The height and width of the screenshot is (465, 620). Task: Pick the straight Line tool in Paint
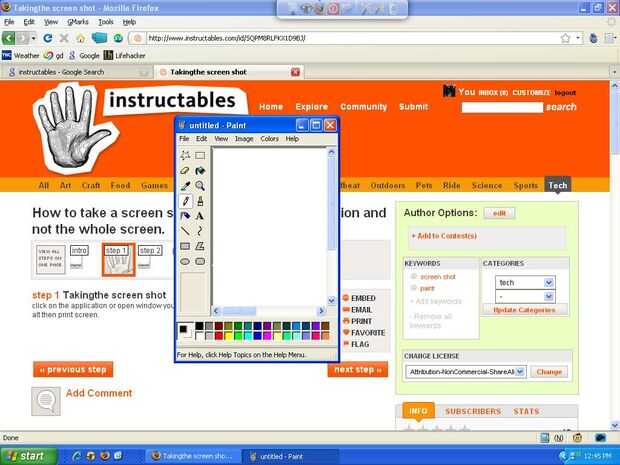185,231
